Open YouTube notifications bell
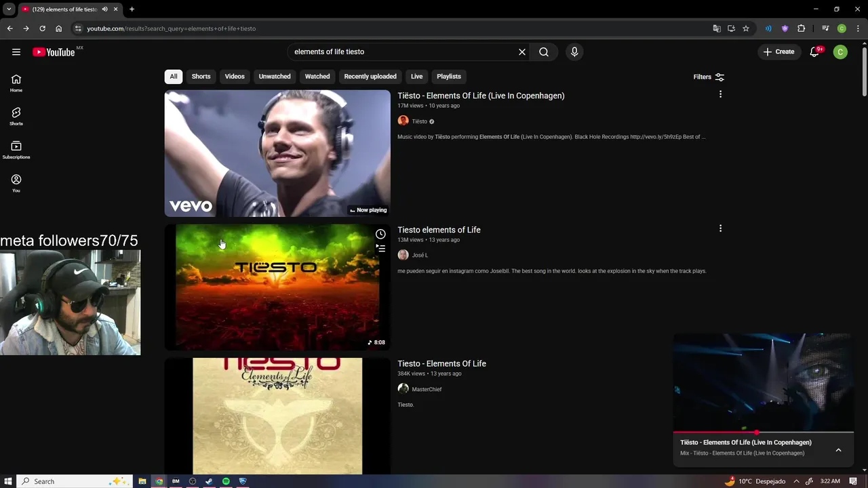Image resolution: width=868 pixels, height=488 pixels. point(815,52)
